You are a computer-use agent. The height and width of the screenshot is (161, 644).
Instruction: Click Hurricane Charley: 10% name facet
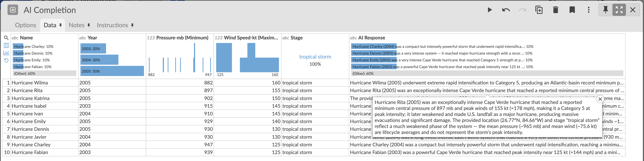click(x=45, y=46)
